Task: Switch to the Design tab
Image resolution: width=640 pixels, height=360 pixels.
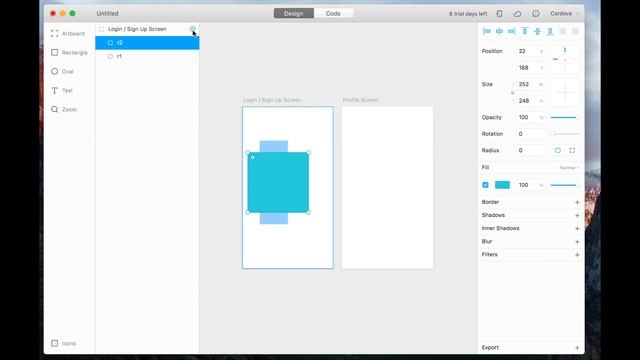Action: [x=293, y=13]
